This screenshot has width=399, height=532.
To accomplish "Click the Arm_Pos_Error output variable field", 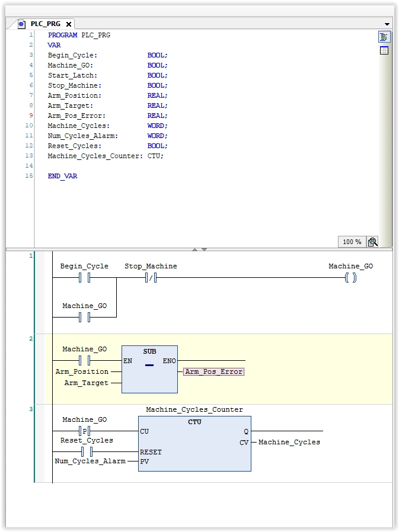I will click(213, 371).
